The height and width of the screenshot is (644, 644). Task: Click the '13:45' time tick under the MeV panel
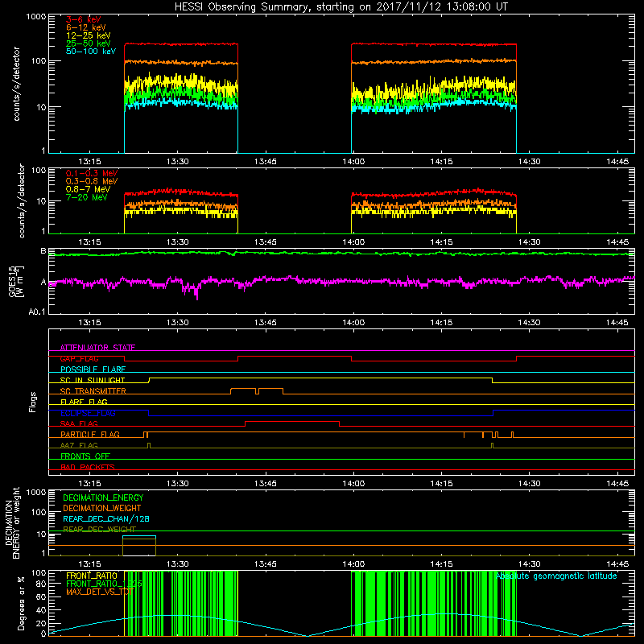[x=266, y=242]
